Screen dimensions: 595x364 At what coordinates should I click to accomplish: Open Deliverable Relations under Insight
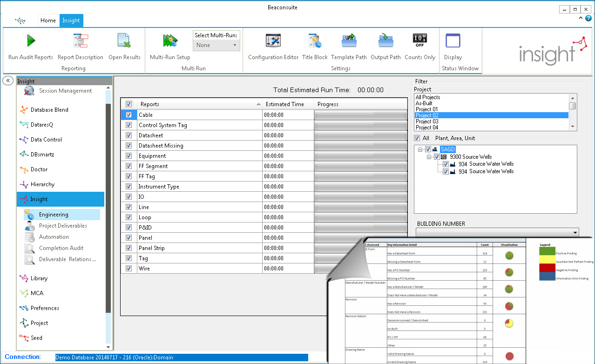(x=68, y=259)
